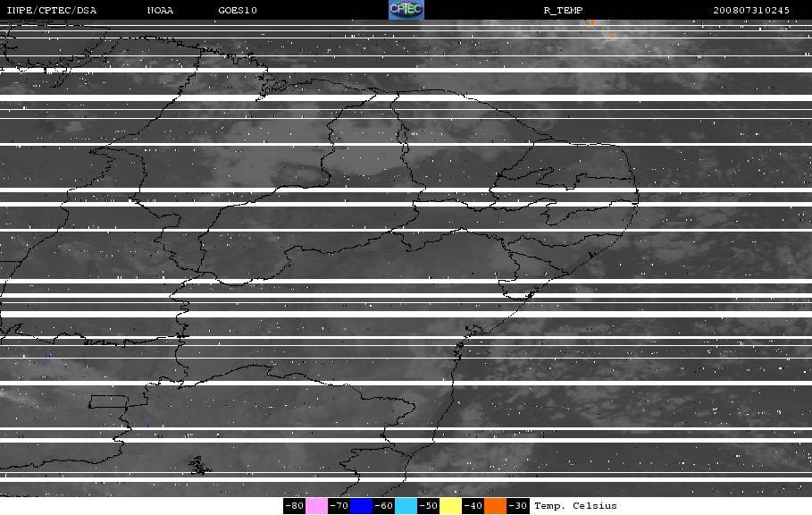Click the 200807310245 timestamp
The width and height of the screenshot is (812, 515).
[x=751, y=11]
